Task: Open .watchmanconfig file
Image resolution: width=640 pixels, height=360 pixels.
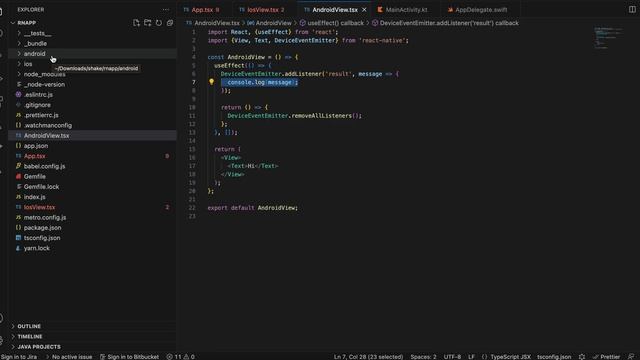Action: [47, 125]
